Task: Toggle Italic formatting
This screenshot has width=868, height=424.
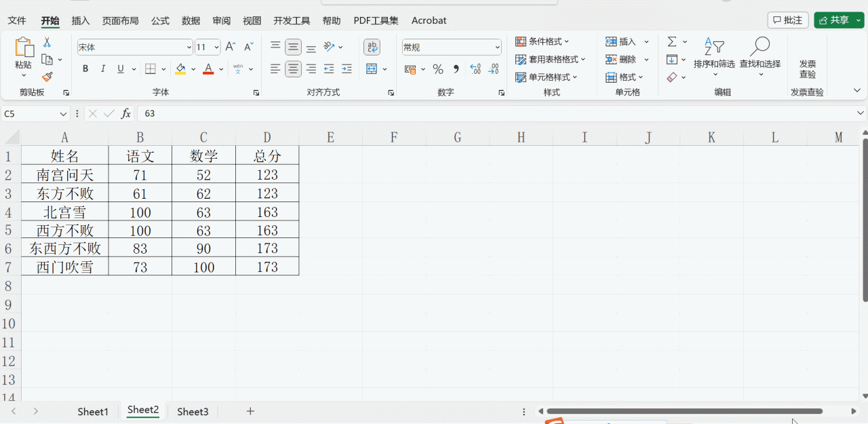Action: (103, 69)
